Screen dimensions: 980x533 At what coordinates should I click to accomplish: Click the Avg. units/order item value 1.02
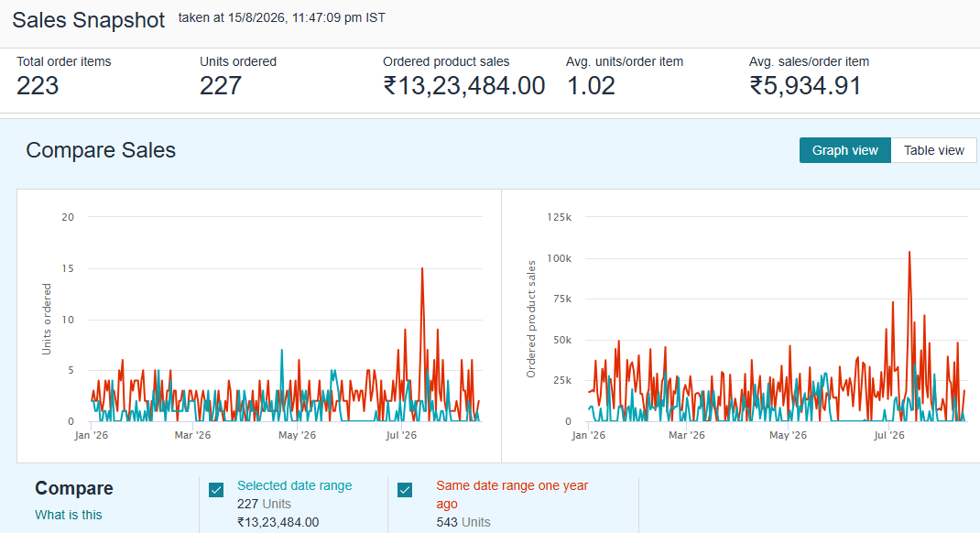click(x=591, y=85)
